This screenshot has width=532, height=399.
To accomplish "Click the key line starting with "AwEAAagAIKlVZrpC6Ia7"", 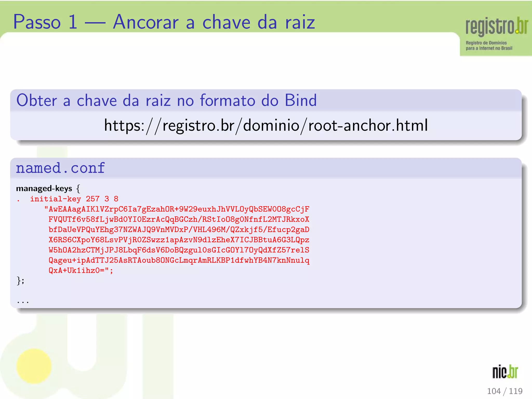I will 177,209.
